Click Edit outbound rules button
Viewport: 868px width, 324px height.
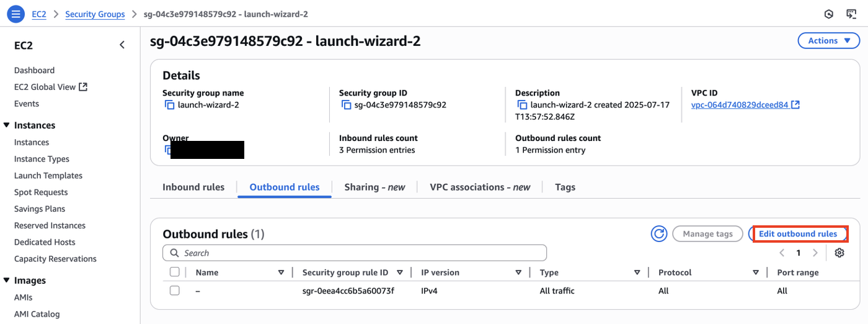(798, 234)
